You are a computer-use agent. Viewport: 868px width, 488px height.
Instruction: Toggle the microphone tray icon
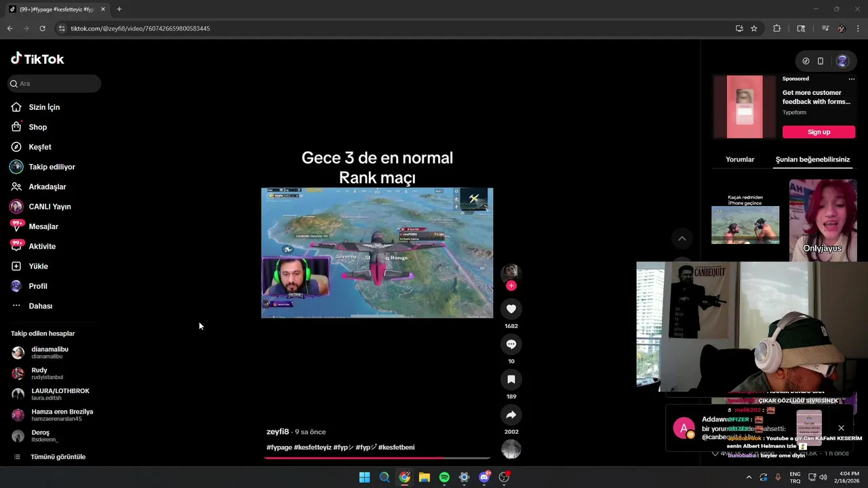click(778, 477)
